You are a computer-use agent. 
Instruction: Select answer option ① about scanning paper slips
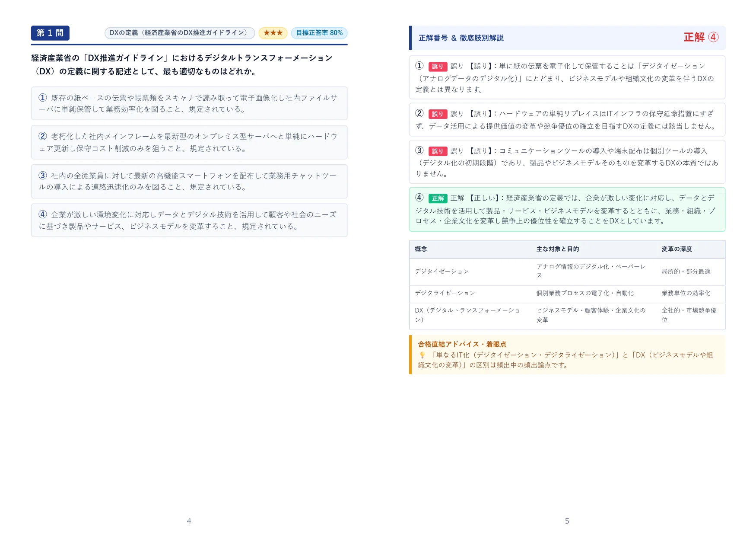[189, 103]
